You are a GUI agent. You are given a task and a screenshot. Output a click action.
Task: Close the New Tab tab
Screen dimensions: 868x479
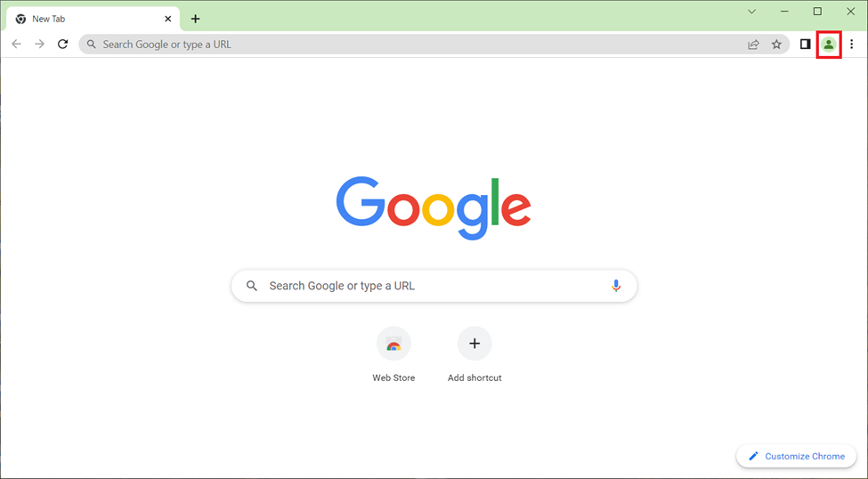(167, 19)
